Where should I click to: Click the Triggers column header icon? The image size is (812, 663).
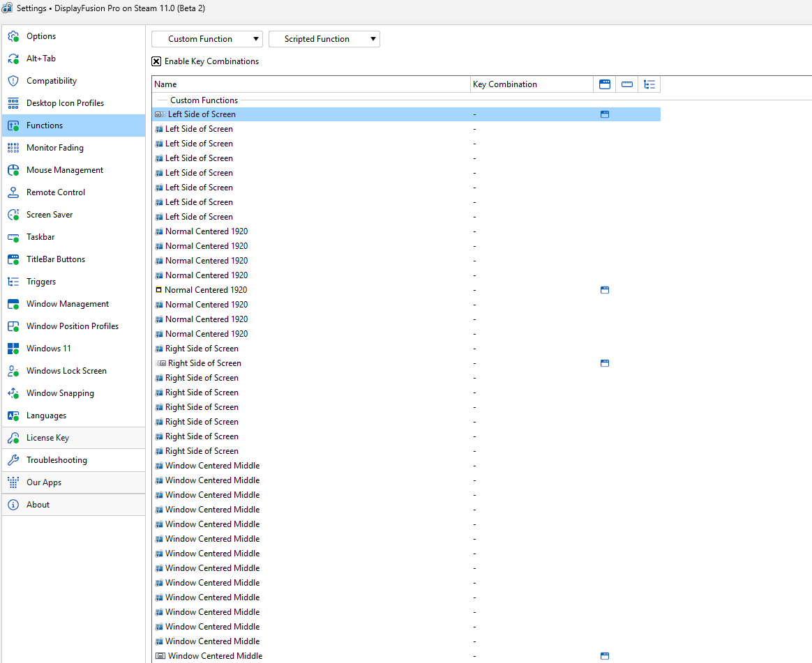click(649, 84)
